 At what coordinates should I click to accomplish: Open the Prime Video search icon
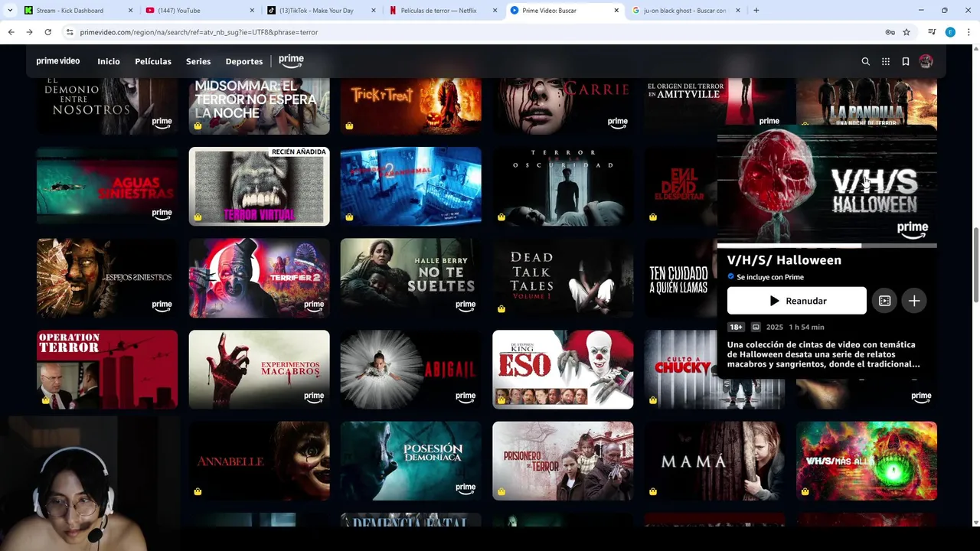click(865, 61)
